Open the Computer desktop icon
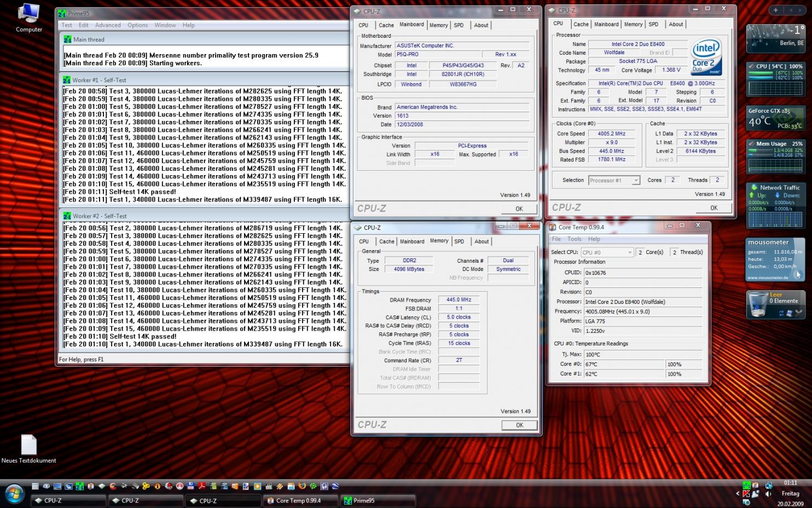The image size is (812, 508). click(28, 18)
